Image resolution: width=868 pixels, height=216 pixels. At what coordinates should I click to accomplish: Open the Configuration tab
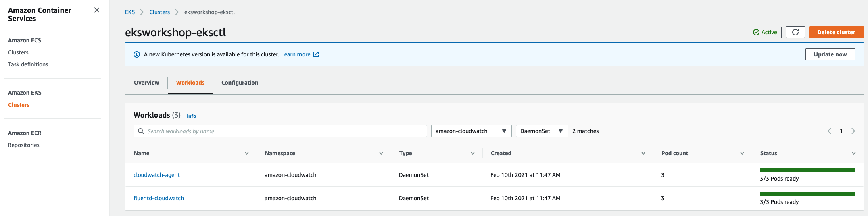(x=240, y=83)
